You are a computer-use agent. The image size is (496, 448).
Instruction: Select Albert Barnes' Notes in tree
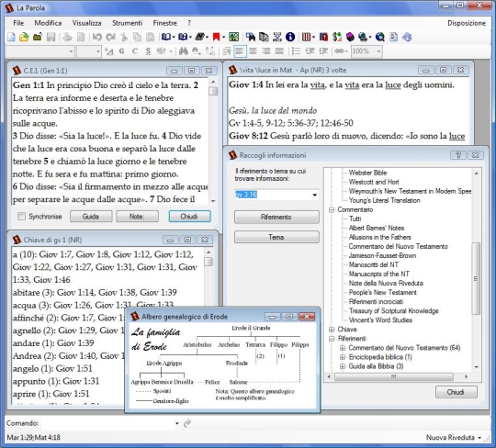(376, 228)
